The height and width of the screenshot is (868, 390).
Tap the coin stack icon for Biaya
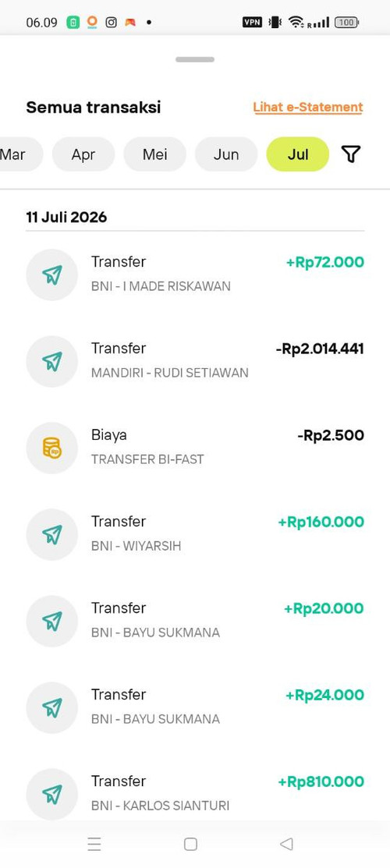pyautogui.click(x=52, y=448)
